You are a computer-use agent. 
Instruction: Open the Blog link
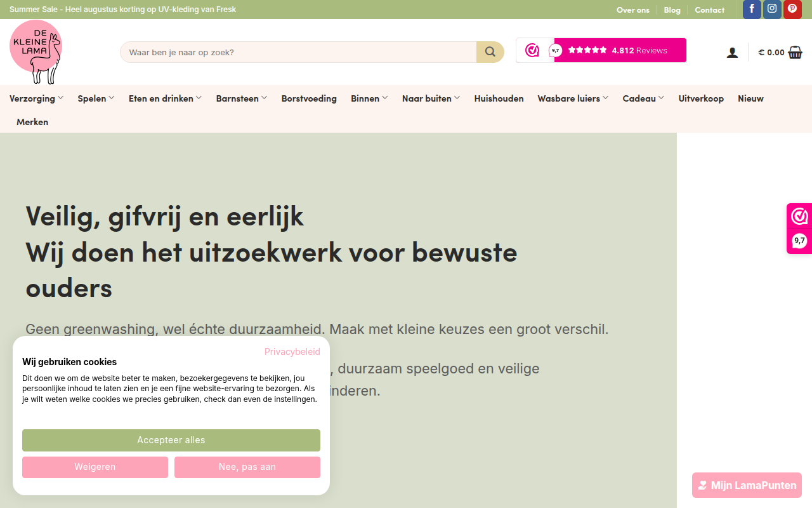(x=672, y=10)
